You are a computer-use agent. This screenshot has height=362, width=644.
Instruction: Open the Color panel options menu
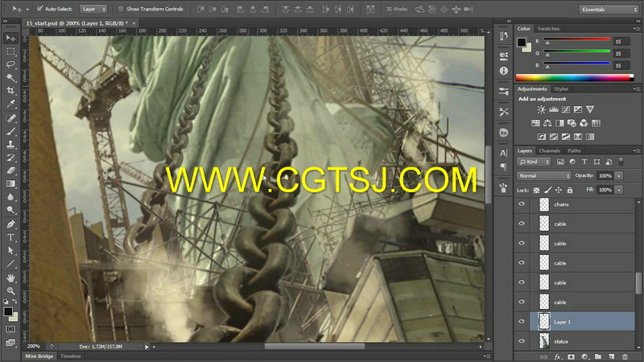pyautogui.click(x=637, y=28)
